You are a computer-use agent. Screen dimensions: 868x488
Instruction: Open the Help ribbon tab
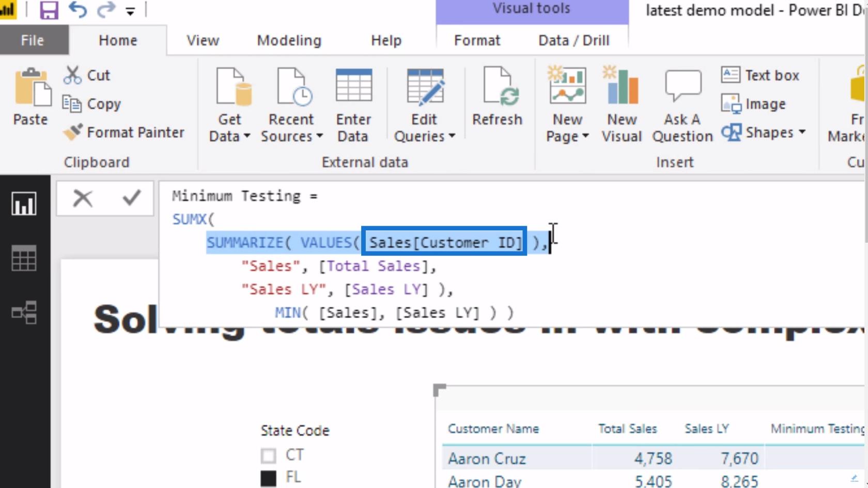point(386,40)
